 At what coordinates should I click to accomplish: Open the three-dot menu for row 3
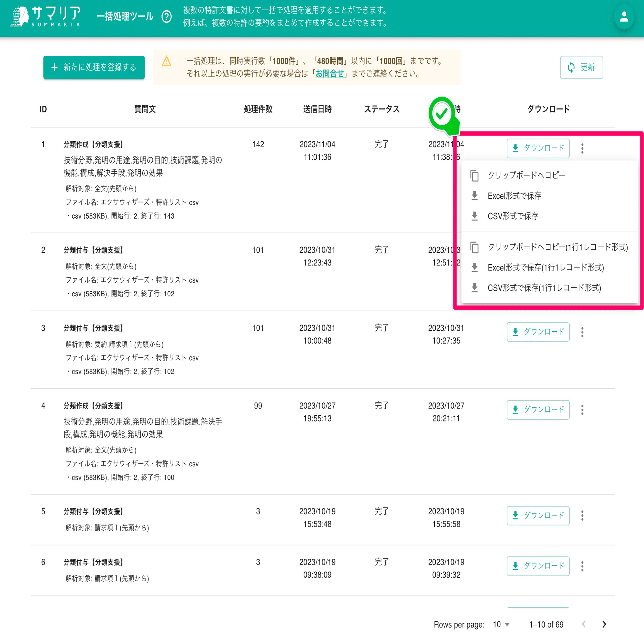[x=582, y=332]
